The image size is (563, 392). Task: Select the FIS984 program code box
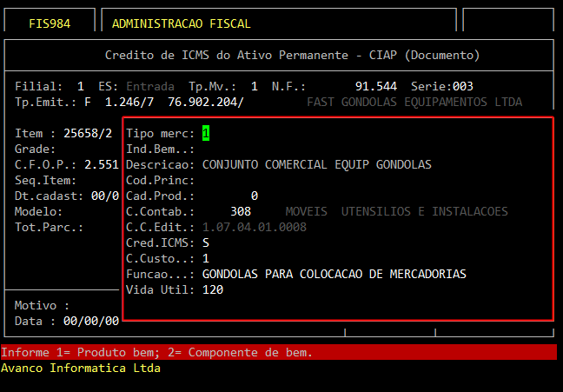point(49,23)
